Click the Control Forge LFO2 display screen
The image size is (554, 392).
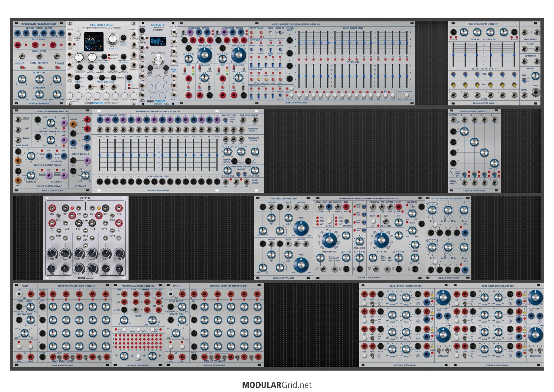94,42
